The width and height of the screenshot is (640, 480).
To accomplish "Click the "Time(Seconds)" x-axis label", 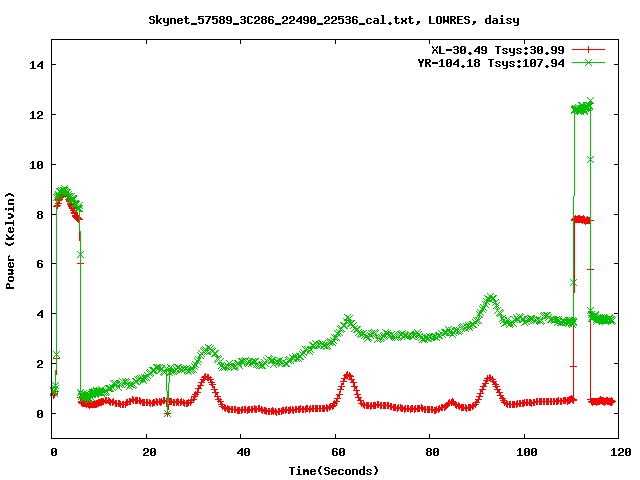I will [333, 471].
